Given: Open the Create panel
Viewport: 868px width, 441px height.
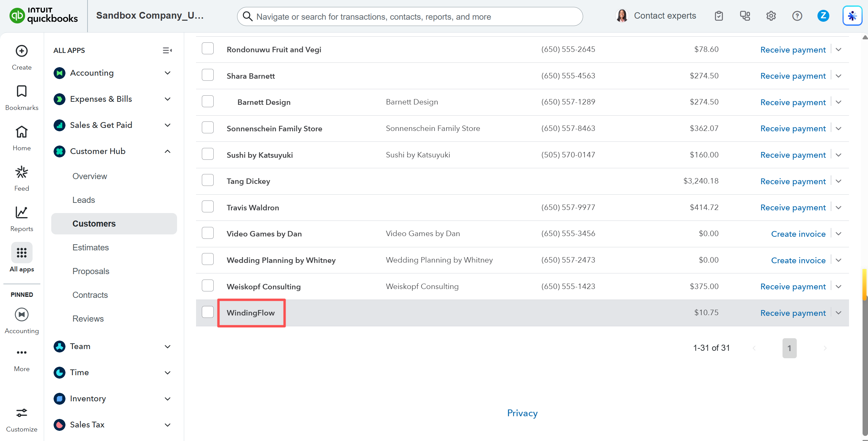Looking at the screenshot, I should 21,57.
